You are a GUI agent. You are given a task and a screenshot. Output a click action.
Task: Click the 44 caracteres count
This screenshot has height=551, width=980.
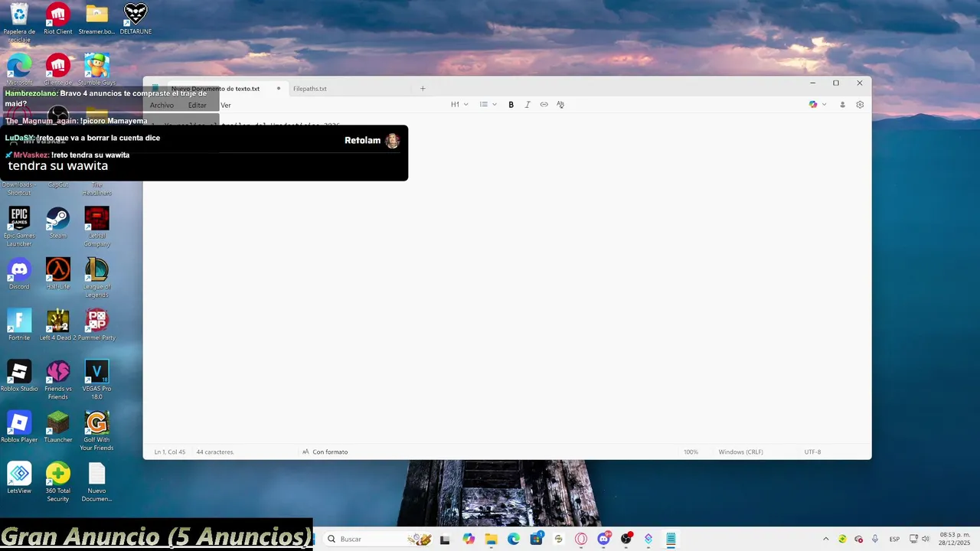pyautogui.click(x=215, y=452)
